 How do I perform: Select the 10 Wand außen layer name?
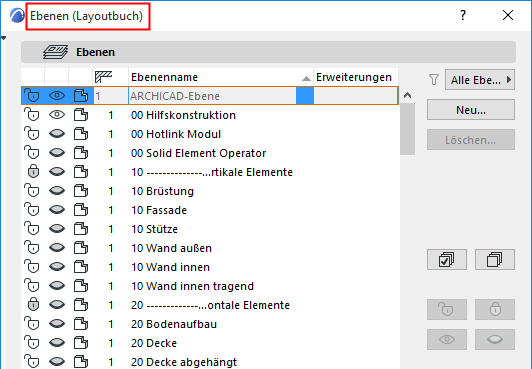tap(171, 248)
